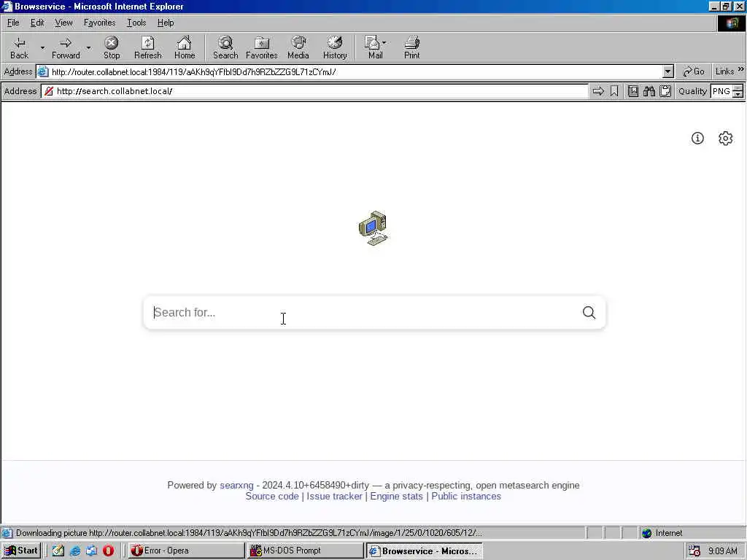Reload the page with Refresh

(147, 47)
